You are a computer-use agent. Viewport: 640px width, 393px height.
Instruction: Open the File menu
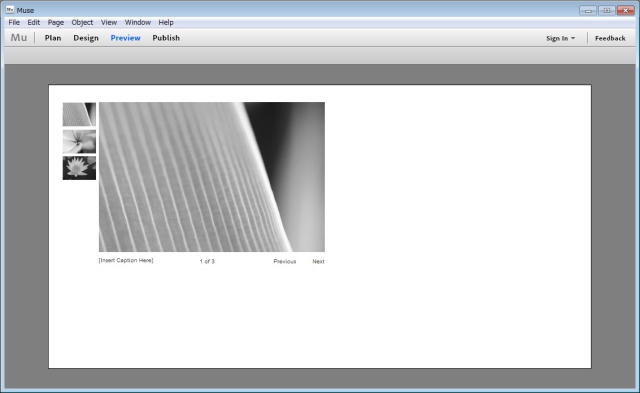[14, 22]
